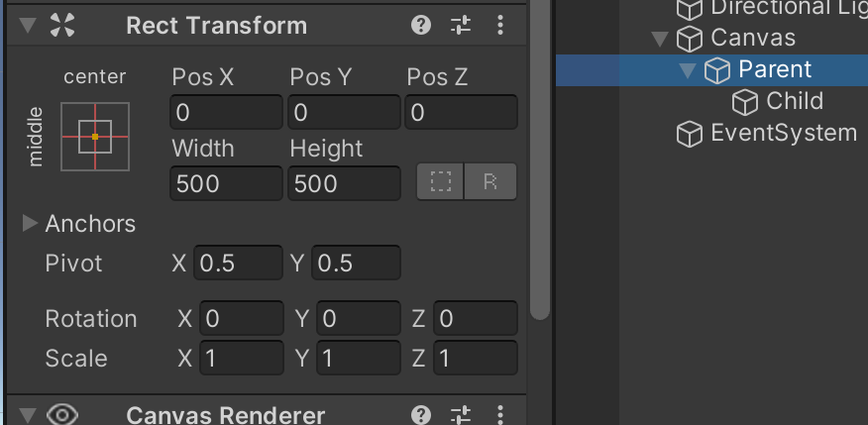Open Rect Transform help reference icon

(x=421, y=26)
